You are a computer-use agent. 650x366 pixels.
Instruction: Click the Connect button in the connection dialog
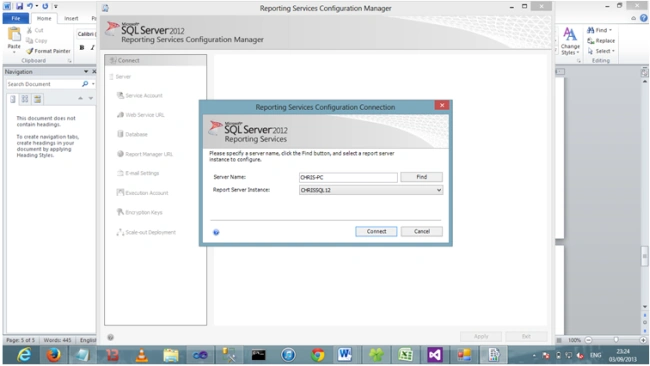pos(376,231)
